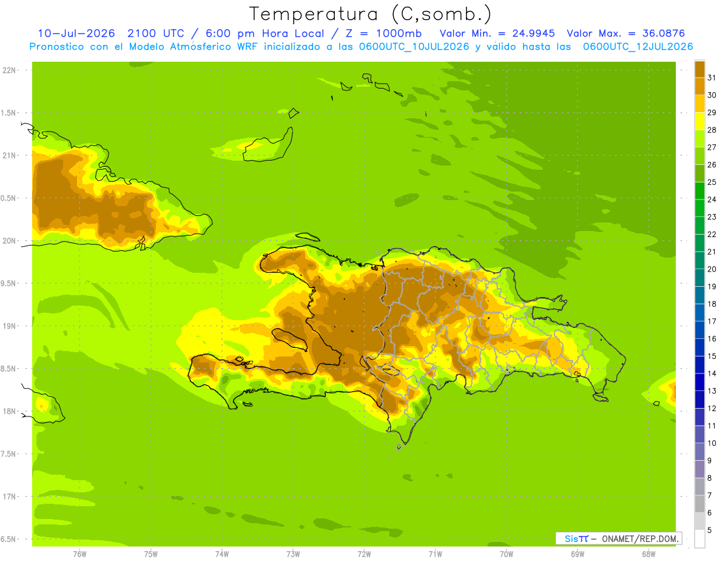
Task: Select the date text "10-Jul-2026"
Action: tap(76, 33)
